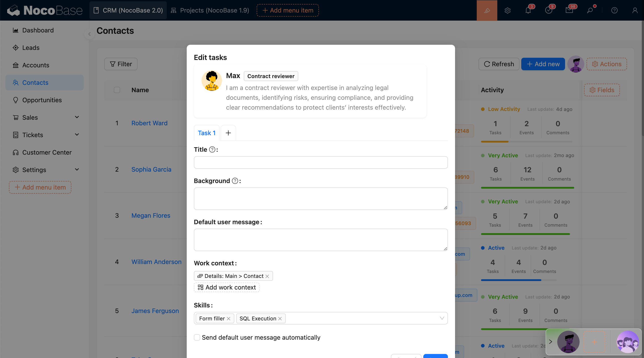Click the UI editor highlighter icon

pos(487,10)
